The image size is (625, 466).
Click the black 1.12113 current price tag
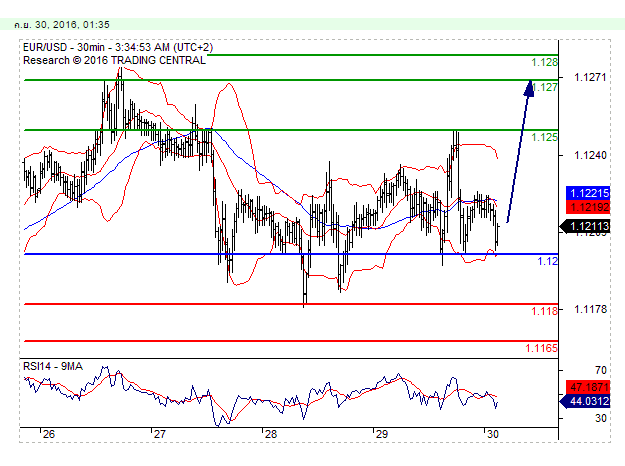pyautogui.click(x=585, y=226)
